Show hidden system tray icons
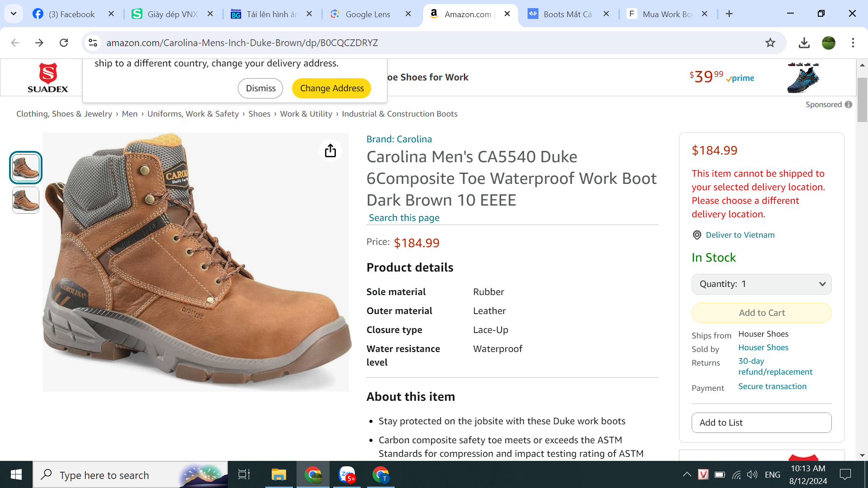The height and width of the screenshot is (488, 868). [x=687, y=474]
